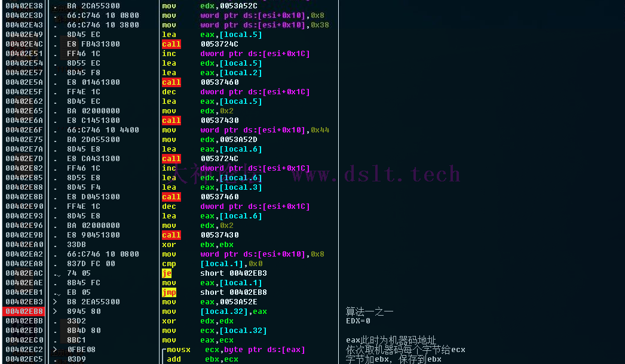
Task: Click the www.dslt.tech watermark text
Action: (375, 174)
